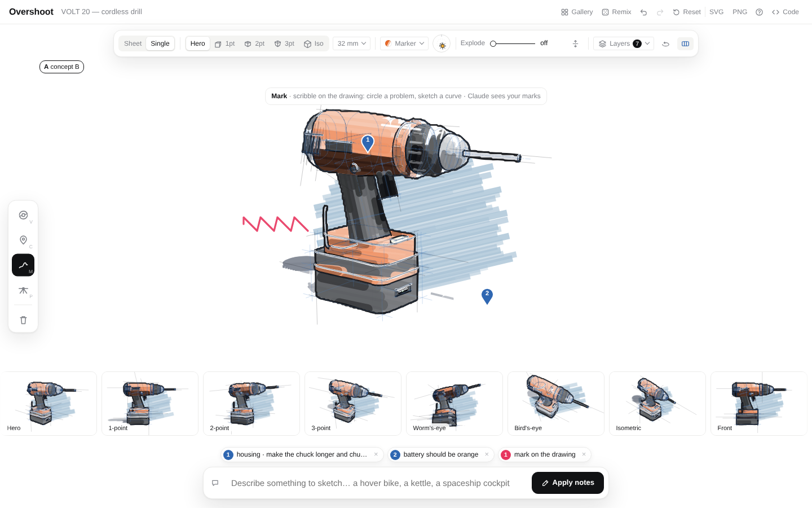
Task: Remove the battery should be orange note
Action: [x=487, y=454]
